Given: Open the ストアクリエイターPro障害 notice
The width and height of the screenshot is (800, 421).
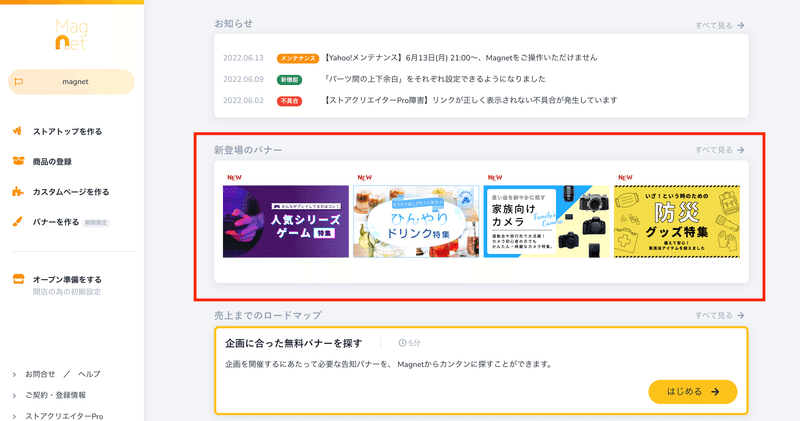Looking at the screenshot, I should pyautogui.click(x=470, y=100).
